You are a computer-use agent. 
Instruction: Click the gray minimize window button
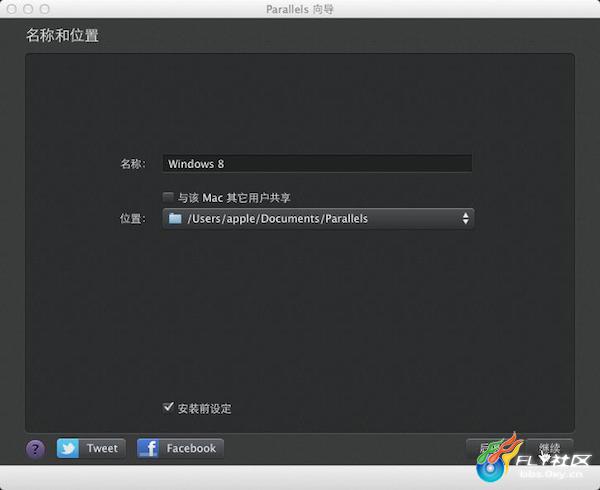(28, 9)
